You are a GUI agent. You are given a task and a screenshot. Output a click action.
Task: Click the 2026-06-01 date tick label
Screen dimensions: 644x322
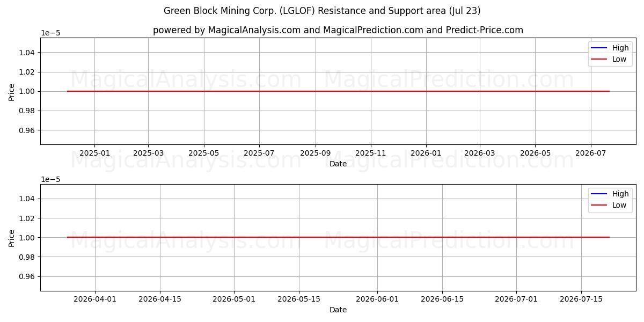pos(377,299)
